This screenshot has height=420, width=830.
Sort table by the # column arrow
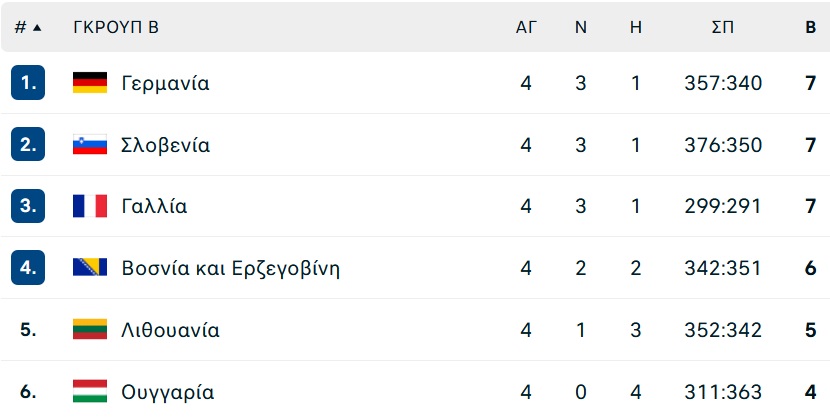[37, 28]
